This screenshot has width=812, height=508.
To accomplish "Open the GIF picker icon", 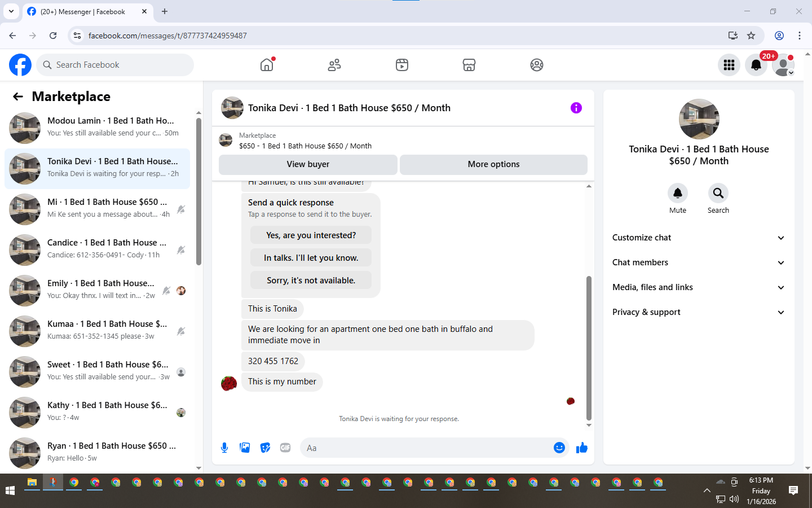I will [x=285, y=448].
